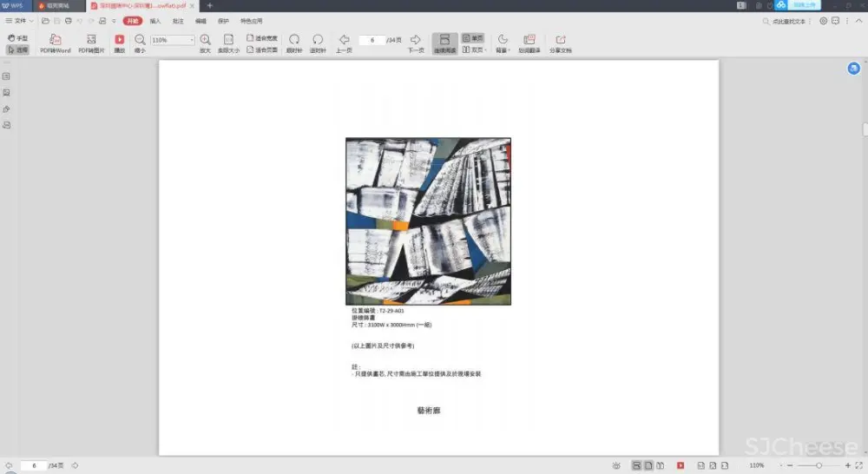Switch to 单页 single page view
868x474 pixels.
473,38
